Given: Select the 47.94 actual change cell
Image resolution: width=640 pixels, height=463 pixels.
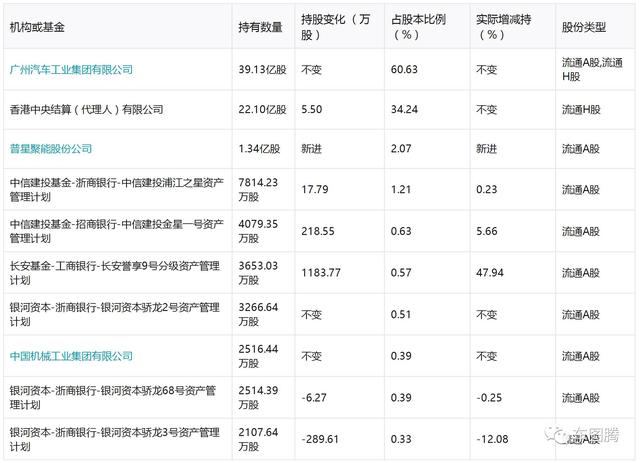Looking at the screenshot, I should tap(490, 273).
